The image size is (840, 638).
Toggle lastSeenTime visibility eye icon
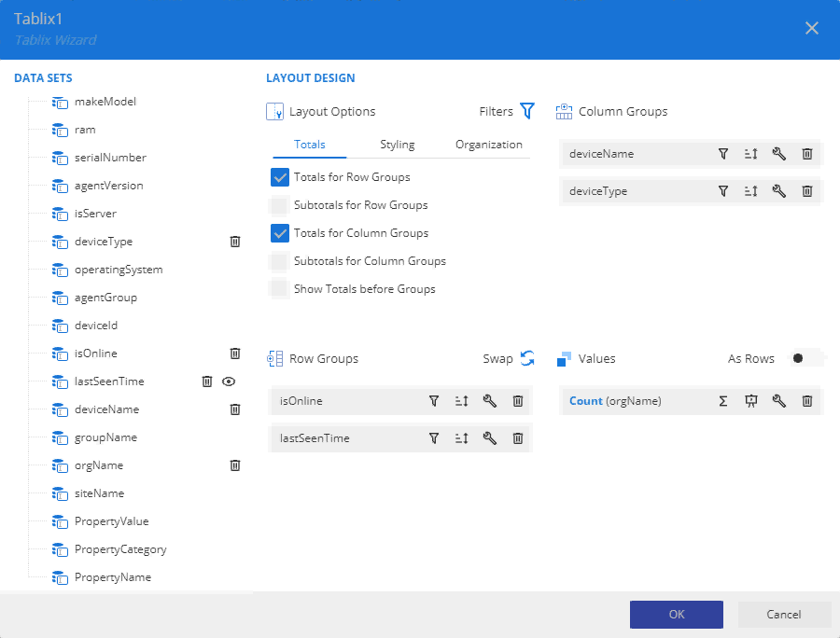tap(229, 381)
